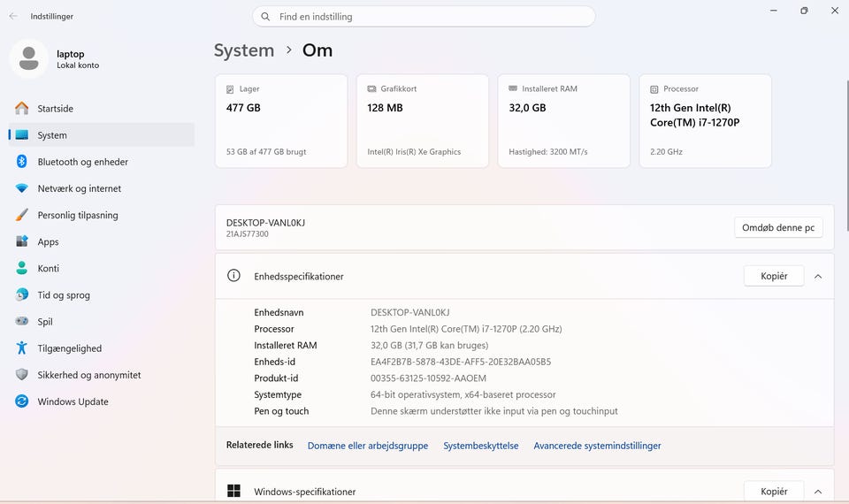The width and height of the screenshot is (849, 504).
Task: Navigate to System in the breadcrumb
Action: (x=244, y=50)
